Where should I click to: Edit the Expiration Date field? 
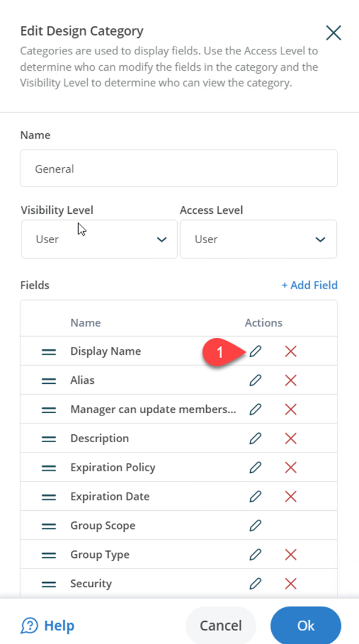click(x=255, y=496)
